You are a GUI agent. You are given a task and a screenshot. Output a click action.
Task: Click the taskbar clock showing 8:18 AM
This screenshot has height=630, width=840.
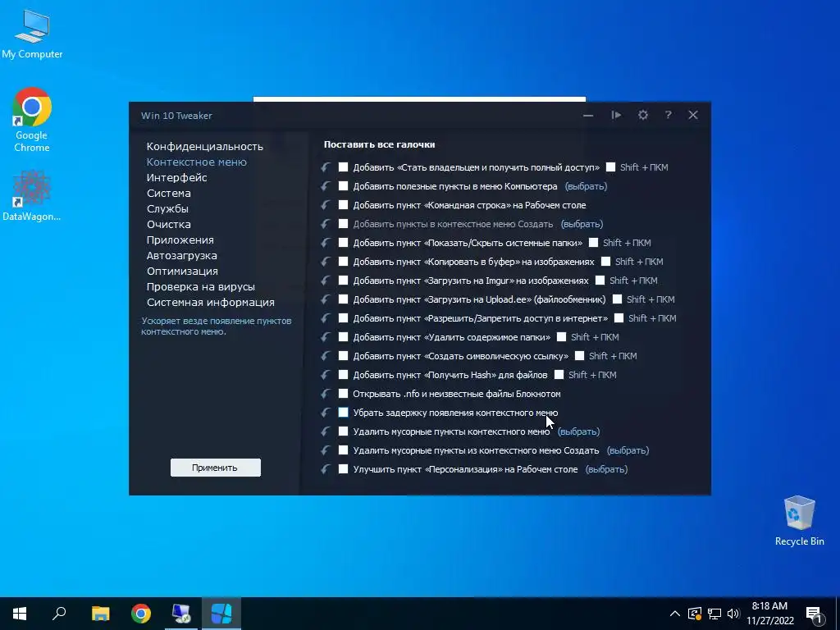pos(769,614)
